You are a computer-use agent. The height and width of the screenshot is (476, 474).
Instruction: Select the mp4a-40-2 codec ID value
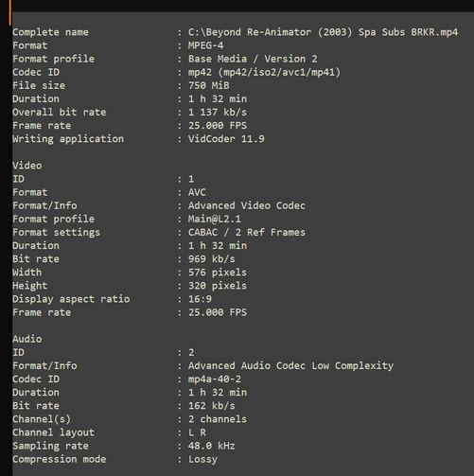215,379
